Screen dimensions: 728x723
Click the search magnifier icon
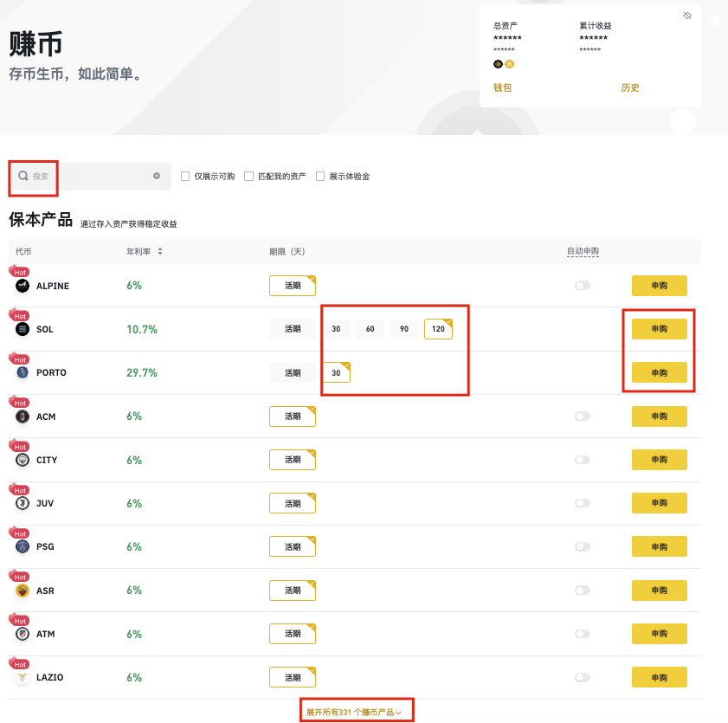pos(23,176)
